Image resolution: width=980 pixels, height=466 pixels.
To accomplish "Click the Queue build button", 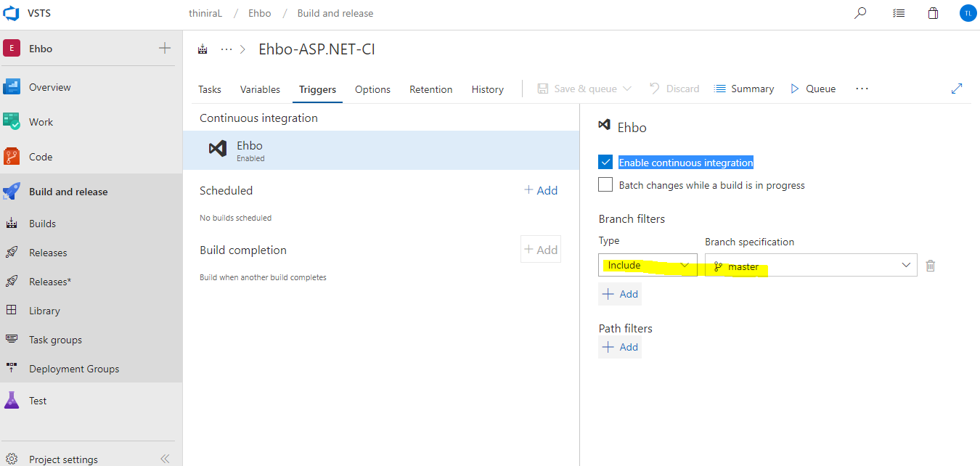I will coord(812,89).
